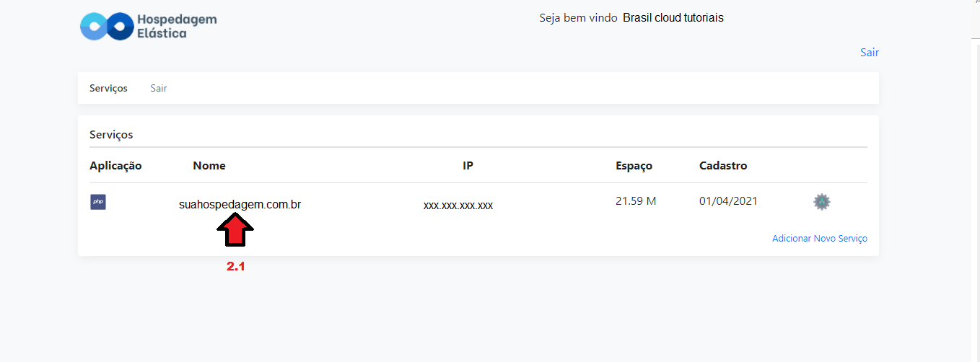Click the Aplicação column header
This screenshot has width=980, height=362.
(115, 166)
